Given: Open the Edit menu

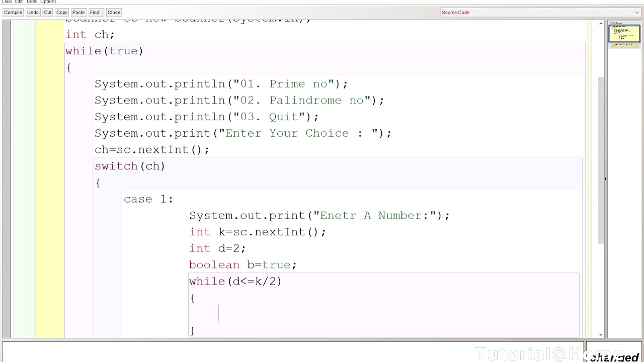Looking at the screenshot, I should point(19,2).
